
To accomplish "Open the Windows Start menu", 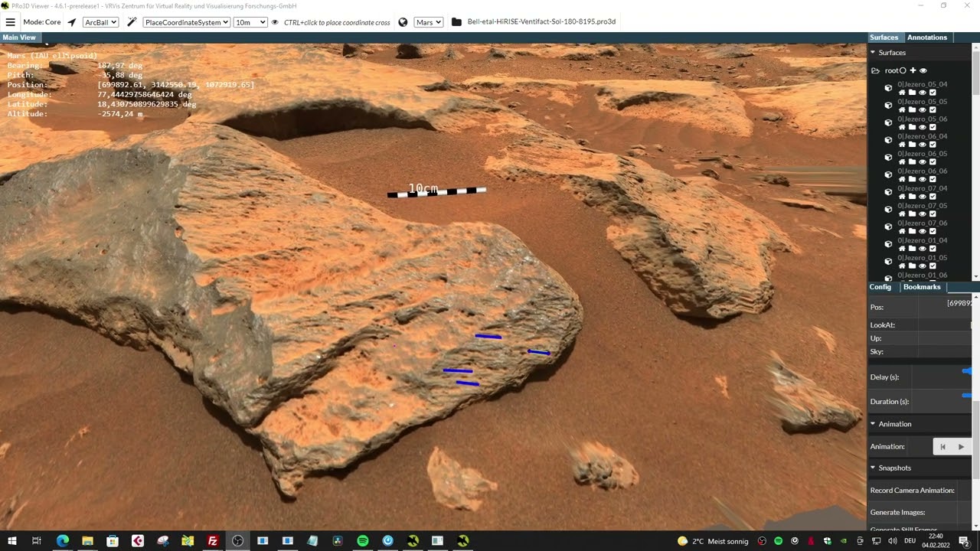I will coord(11,541).
